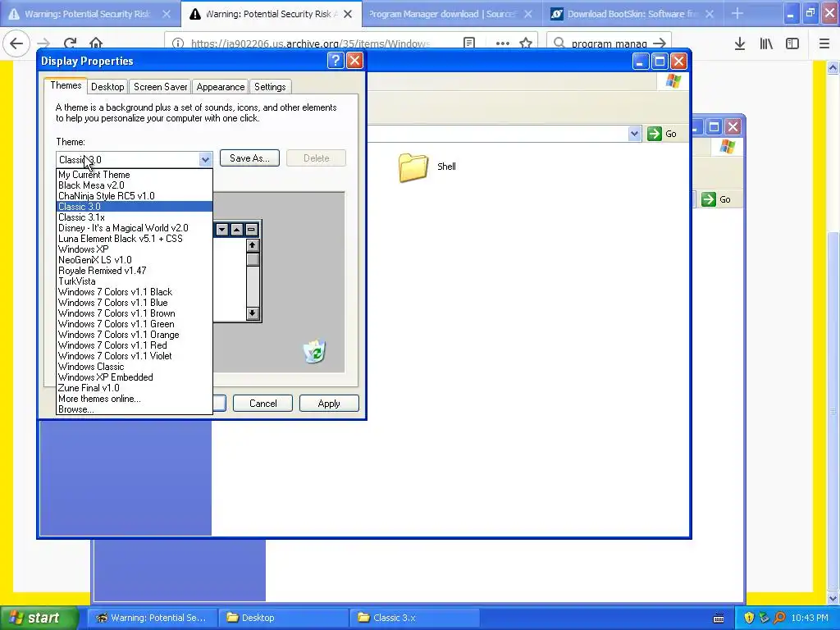Screen dimensions: 840x630
Task: Click the green Go arrow in front Explorer window
Action: (654, 134)
